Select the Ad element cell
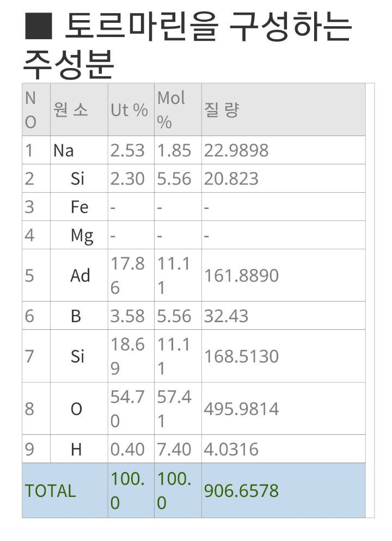This screenshot has height=541, width=392. pos(80,275)
